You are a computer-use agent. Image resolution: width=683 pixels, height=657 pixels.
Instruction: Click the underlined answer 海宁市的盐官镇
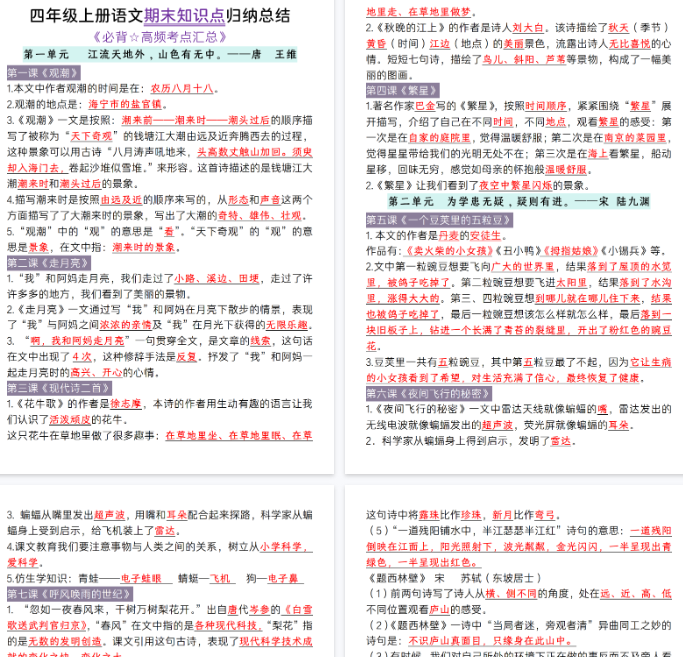click(125, 105)
